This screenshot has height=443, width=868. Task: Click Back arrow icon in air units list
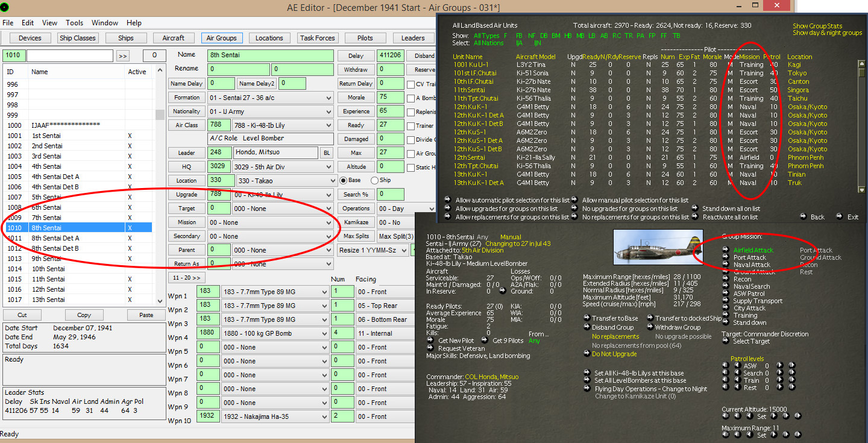click(803, 216)
